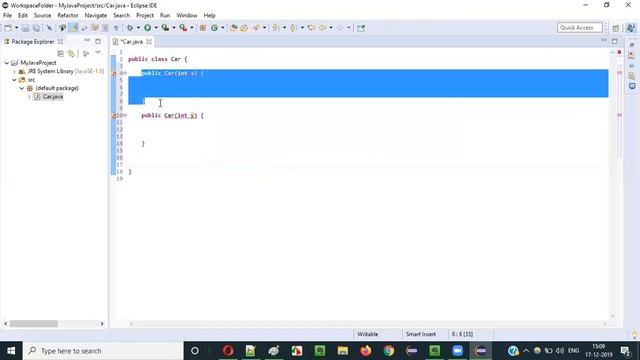
Task: Click the Windows taskbar search box
Action: [x=103, y=351]
